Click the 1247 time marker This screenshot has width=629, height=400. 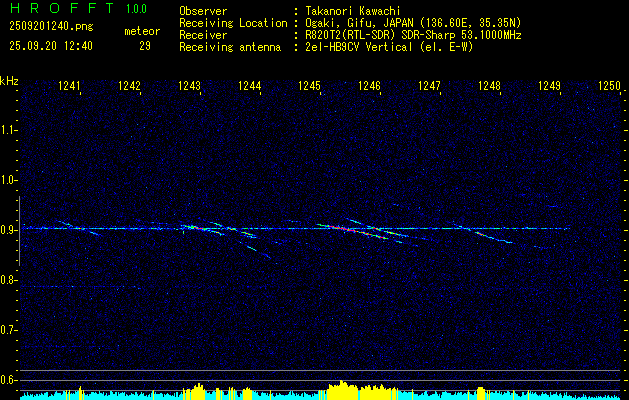point(429,86)
